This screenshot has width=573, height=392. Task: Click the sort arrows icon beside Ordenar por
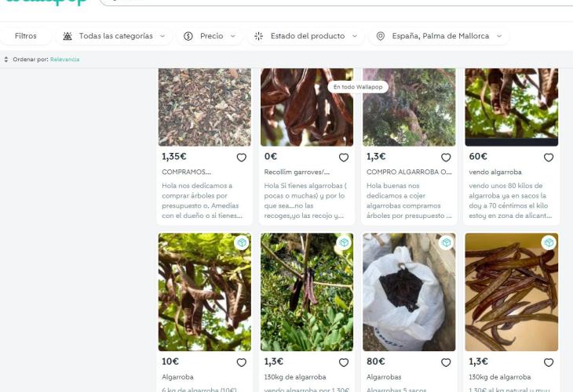pyautogui.click(x=6, y=60)
